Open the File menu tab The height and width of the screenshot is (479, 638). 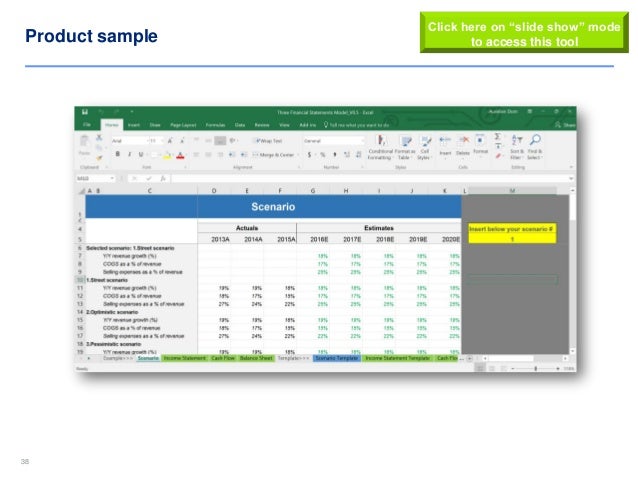tap(87, 125)
